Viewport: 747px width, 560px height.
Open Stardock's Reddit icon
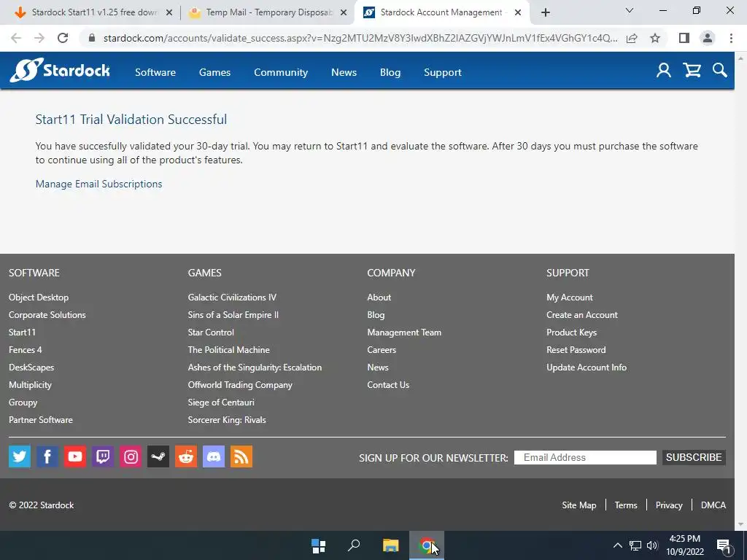pyautogui.click(x=186, y=456)
